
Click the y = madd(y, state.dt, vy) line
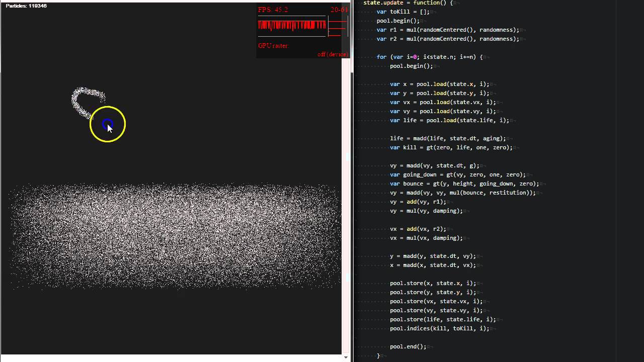click(433, 256)
